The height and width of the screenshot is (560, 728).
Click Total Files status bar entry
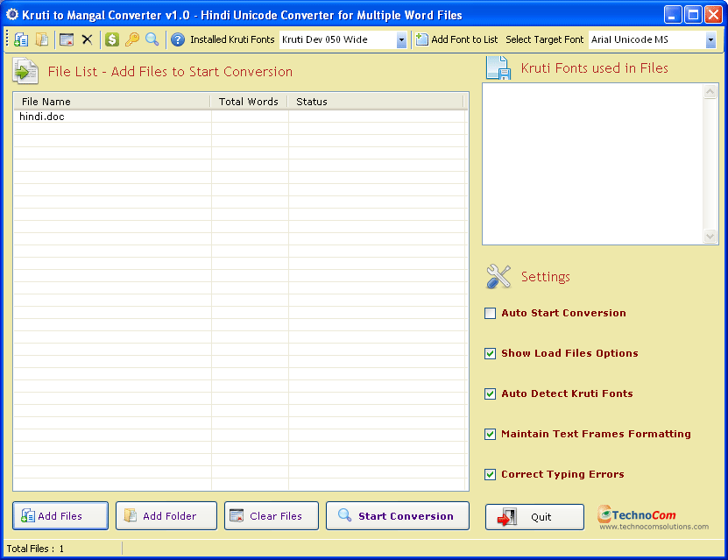click(35, 549)
